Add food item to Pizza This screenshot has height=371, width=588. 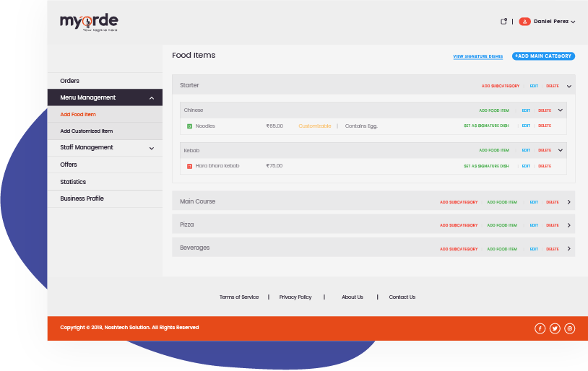point(502,226)
